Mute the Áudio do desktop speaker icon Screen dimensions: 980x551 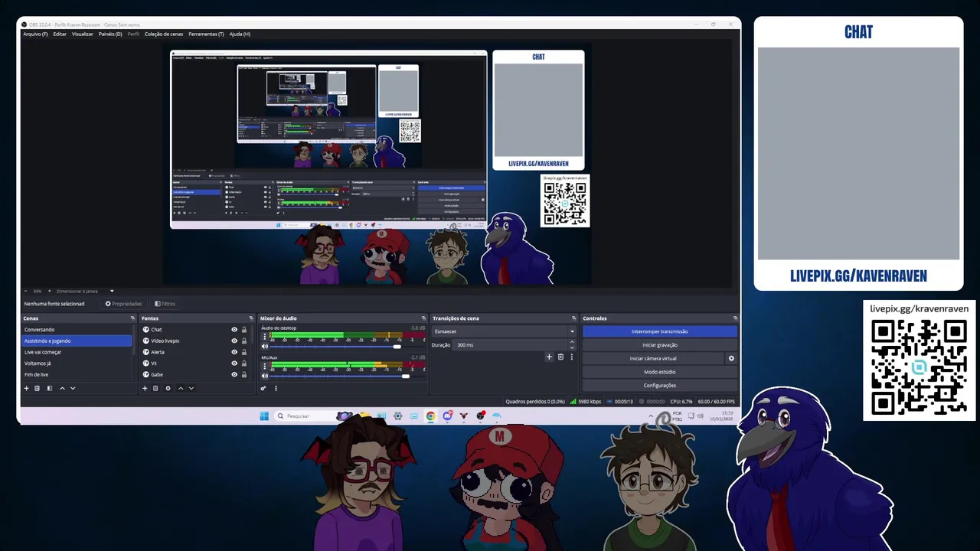265,346
